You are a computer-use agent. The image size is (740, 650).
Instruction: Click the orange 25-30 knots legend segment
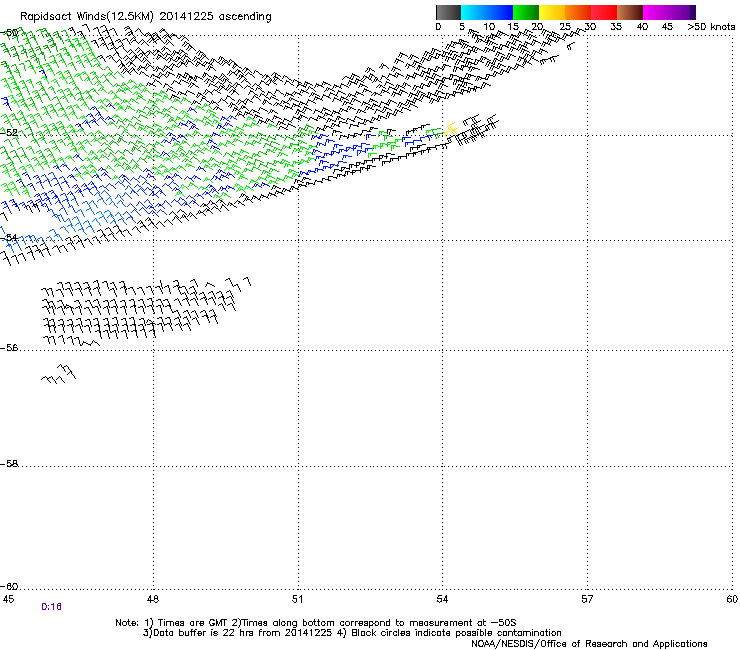click(578, 12)
